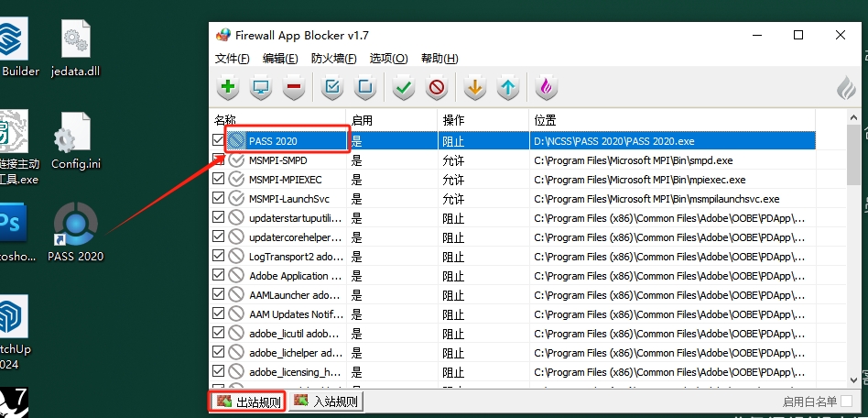Click the allow icon of MSMPI-LaunchSvc row
This screenshot has width=868, height=418.
(x=236, y=199)
